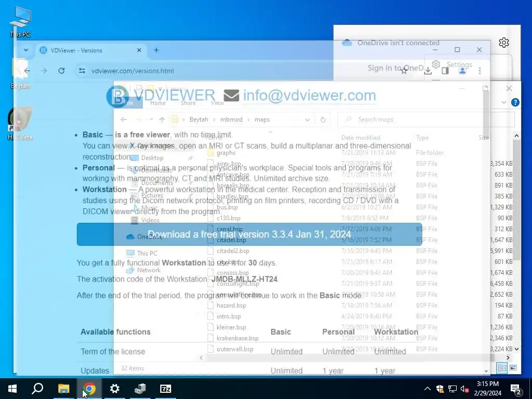Click Explorer vertical scrollbar

tap(516, 200)
